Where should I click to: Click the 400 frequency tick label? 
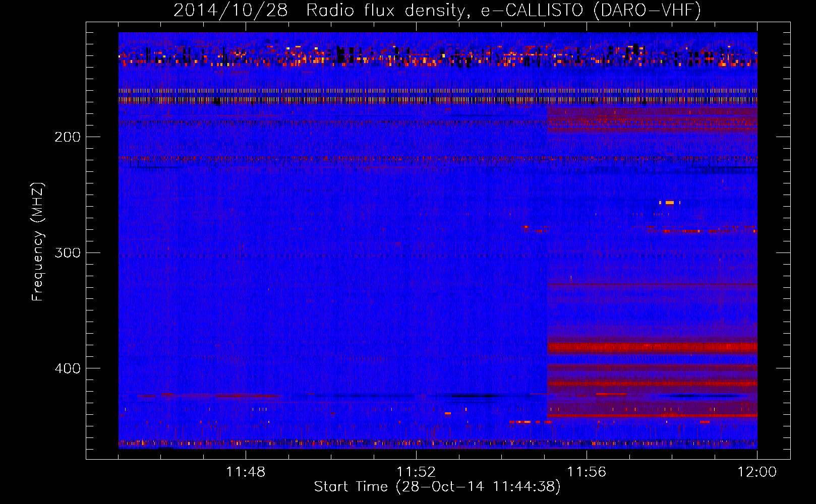pyautogui.click(x=68, y=368)
